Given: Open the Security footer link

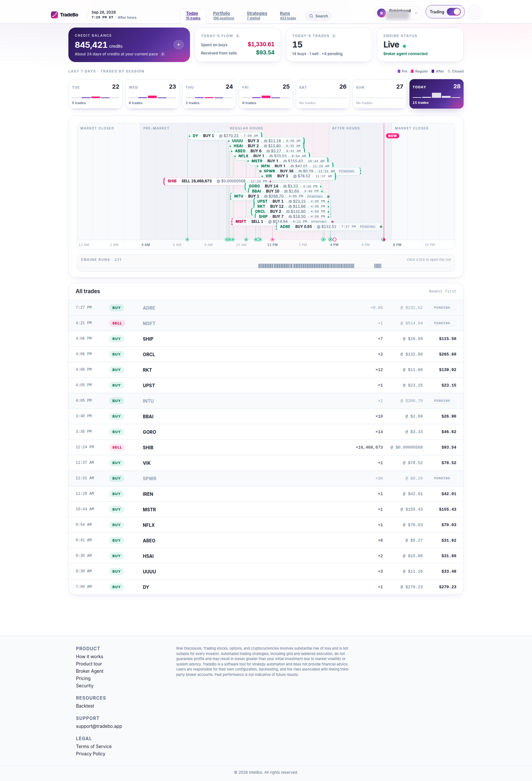Looking at the screenshot, I should [x=85, y=686].
